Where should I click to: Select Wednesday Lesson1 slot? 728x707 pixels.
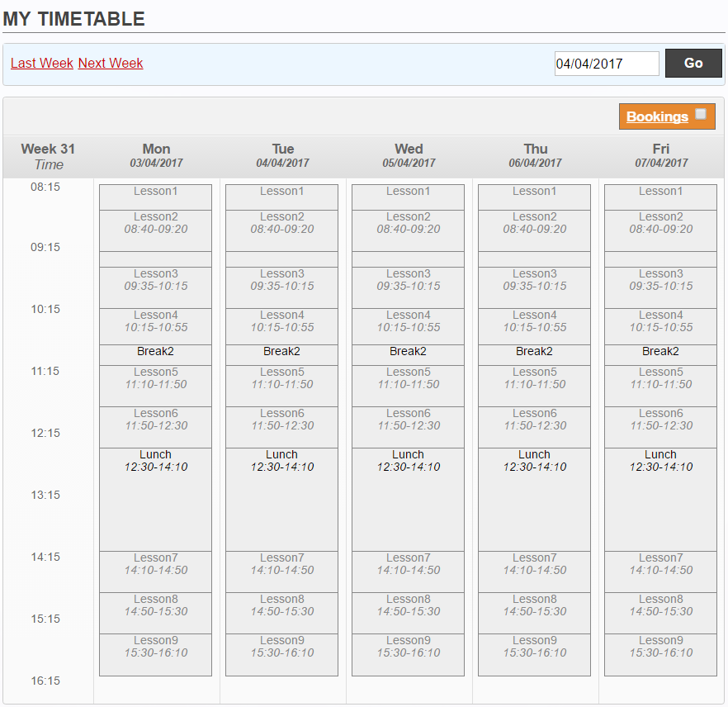pyautogui.click(x=408, y=197)
